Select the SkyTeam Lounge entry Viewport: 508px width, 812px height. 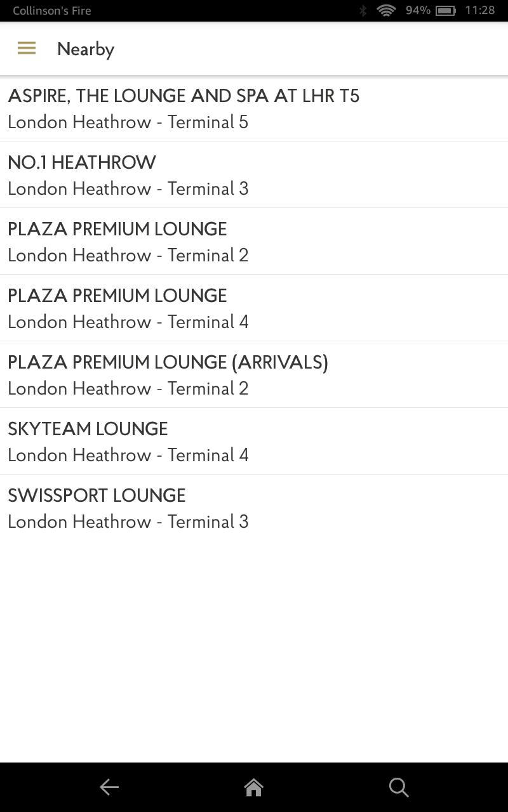pyautogui.click(x=88, y=429)
